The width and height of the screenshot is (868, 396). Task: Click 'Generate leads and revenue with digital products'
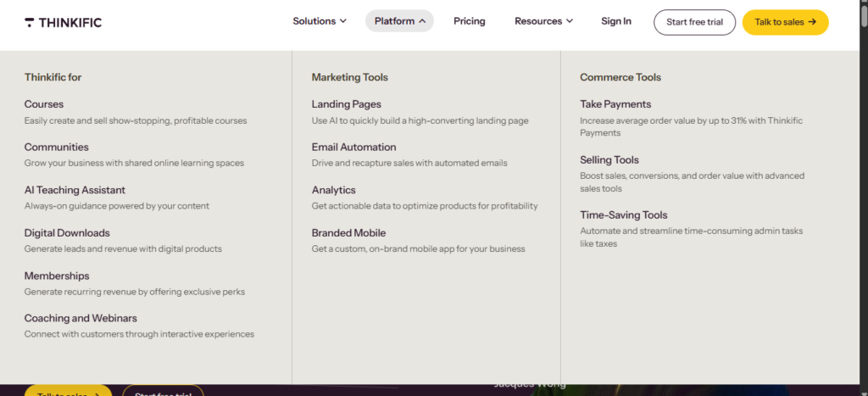pyautogui.click(x=123, y=249)
